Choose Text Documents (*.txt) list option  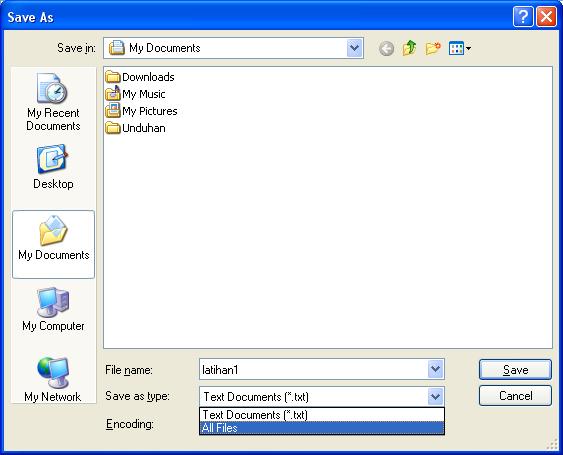click(322, 415)
